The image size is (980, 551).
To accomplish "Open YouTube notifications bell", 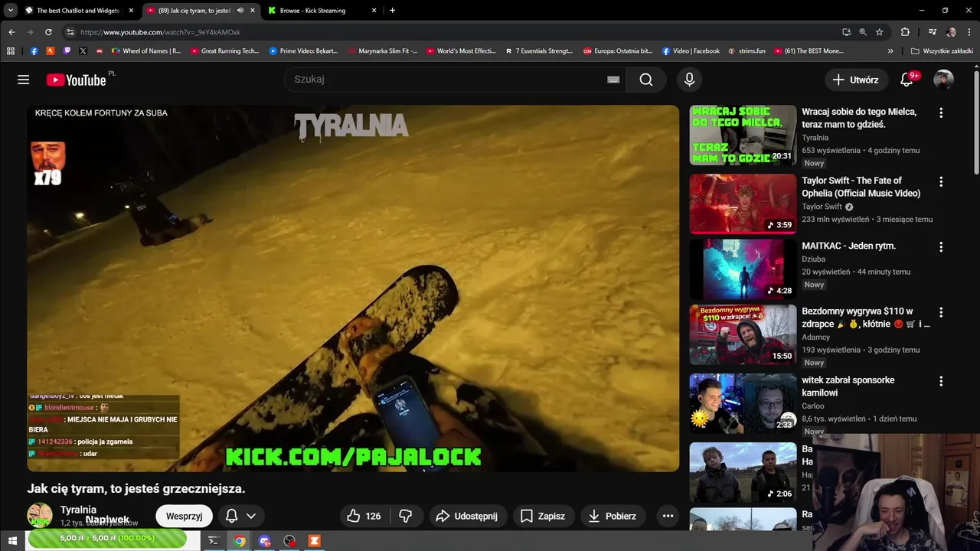I will tap(906, 80).
